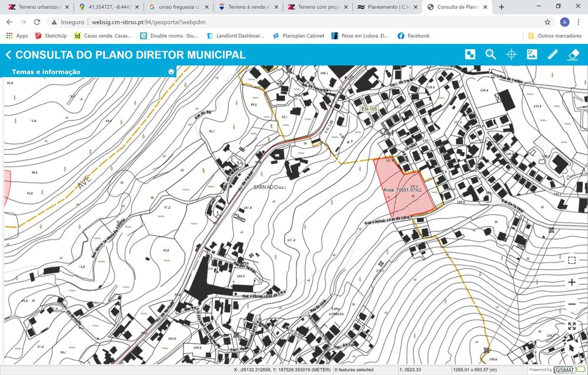Switch to the Terreno com projeto tab
This screenshot has height=375, width=588.
[318, 6]
